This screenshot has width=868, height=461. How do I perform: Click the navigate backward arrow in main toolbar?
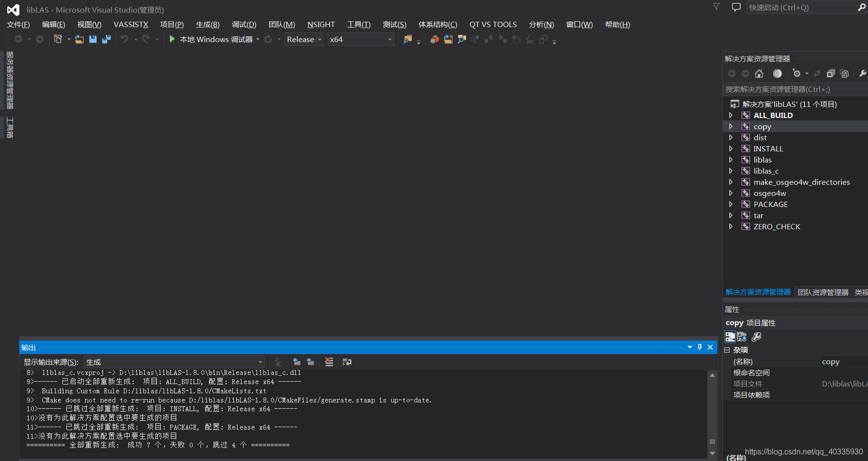coord(18,39)
